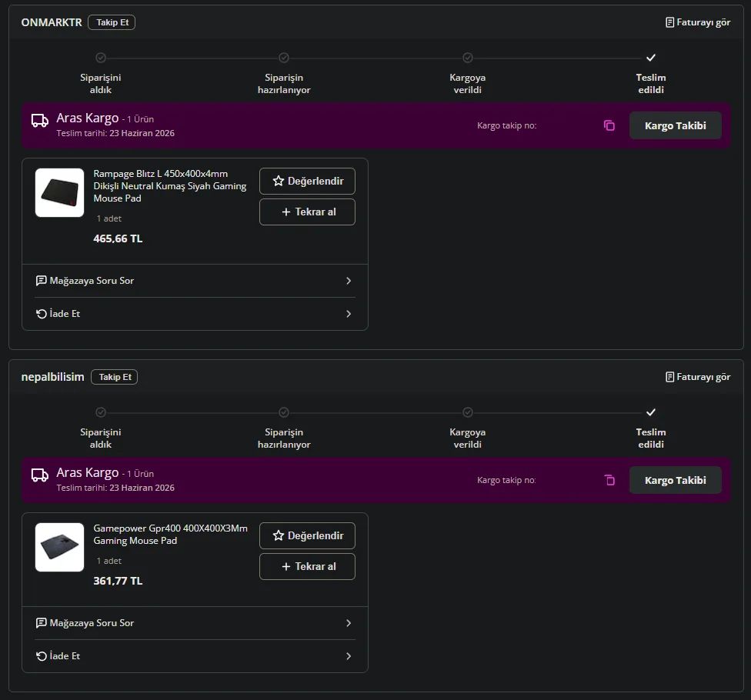Click 'Kargoya verildi' step icon in first order
751x700 pixels.
click(468, 58)
